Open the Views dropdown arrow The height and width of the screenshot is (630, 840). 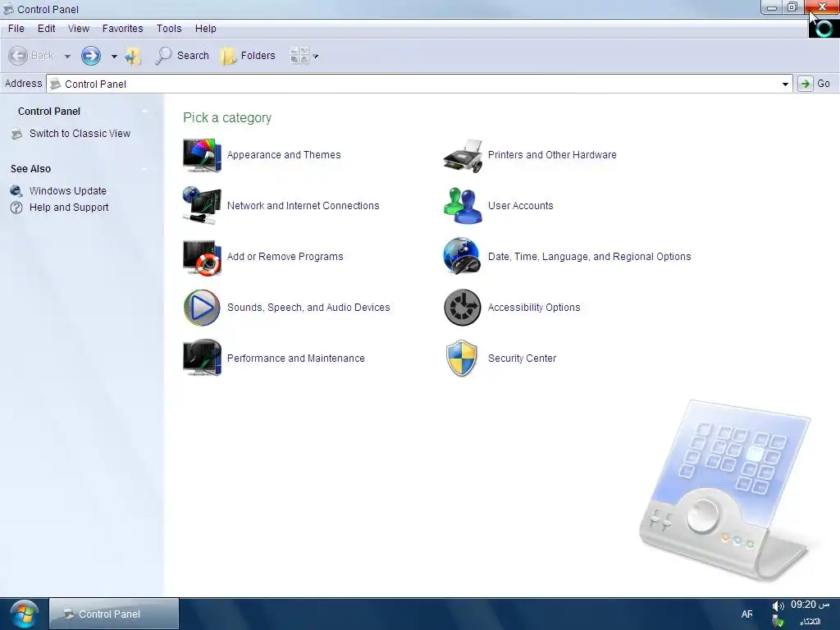click(x=316, y=57)
